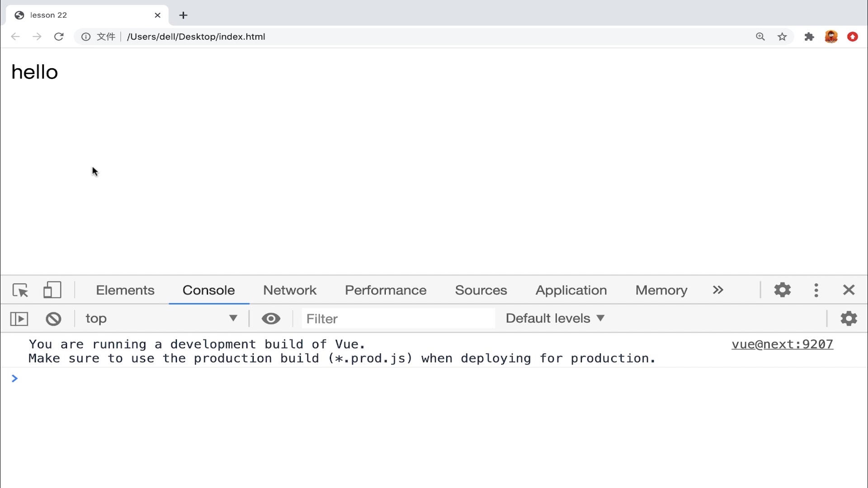
Task: Toggle the device toolbar icon
Action: coord(52,290)
